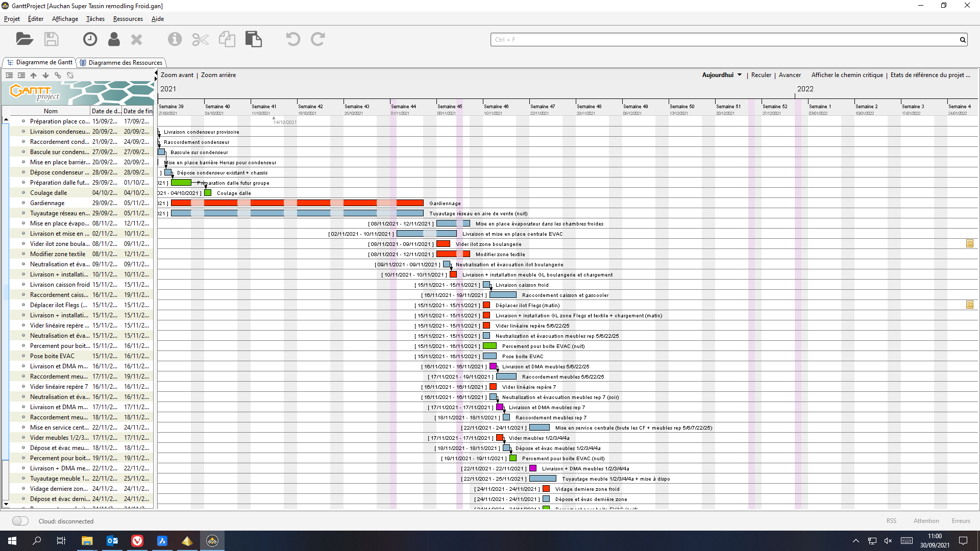The height and width of the screenshot is (551, 980).
Task: Unindent the selected task
Action: (x=9, y=75)
